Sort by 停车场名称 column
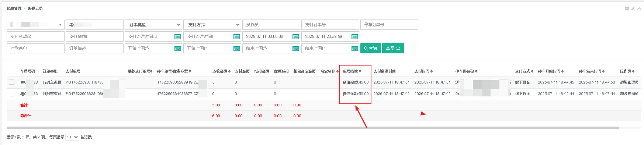 [x=466, y=71]
